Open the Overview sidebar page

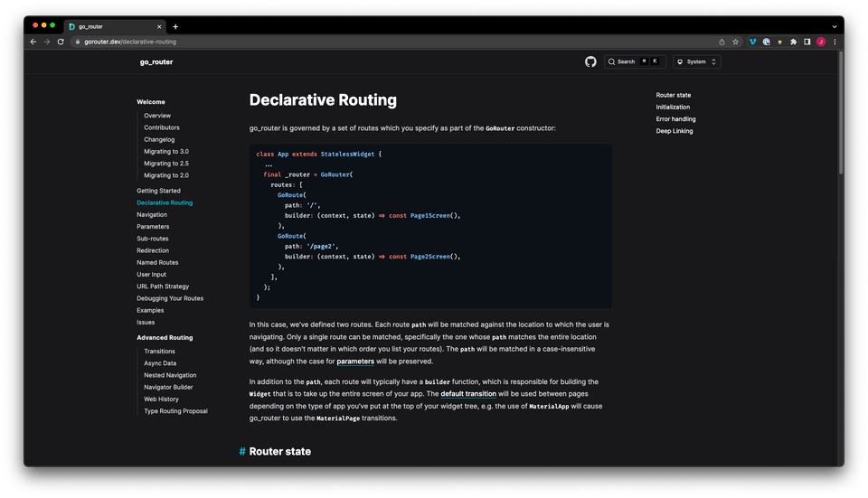[157, 116]
